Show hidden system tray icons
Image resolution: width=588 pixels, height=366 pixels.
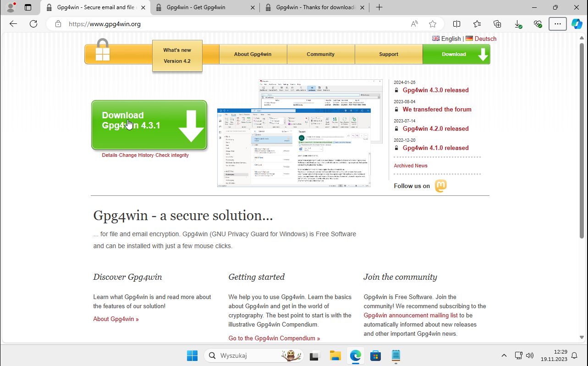[x=504, y=355]
